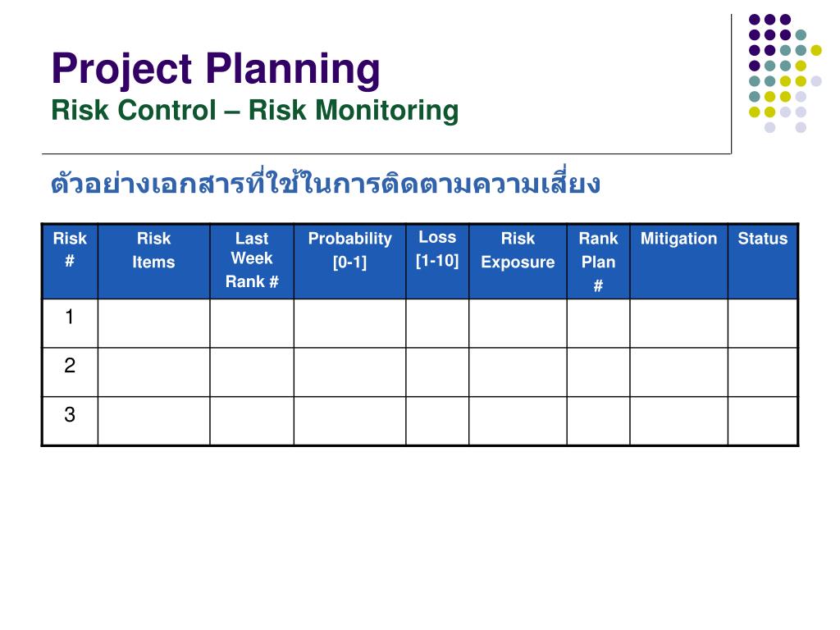
Task: Click the decorative dot pattern graphic
Action: [785, 73]
